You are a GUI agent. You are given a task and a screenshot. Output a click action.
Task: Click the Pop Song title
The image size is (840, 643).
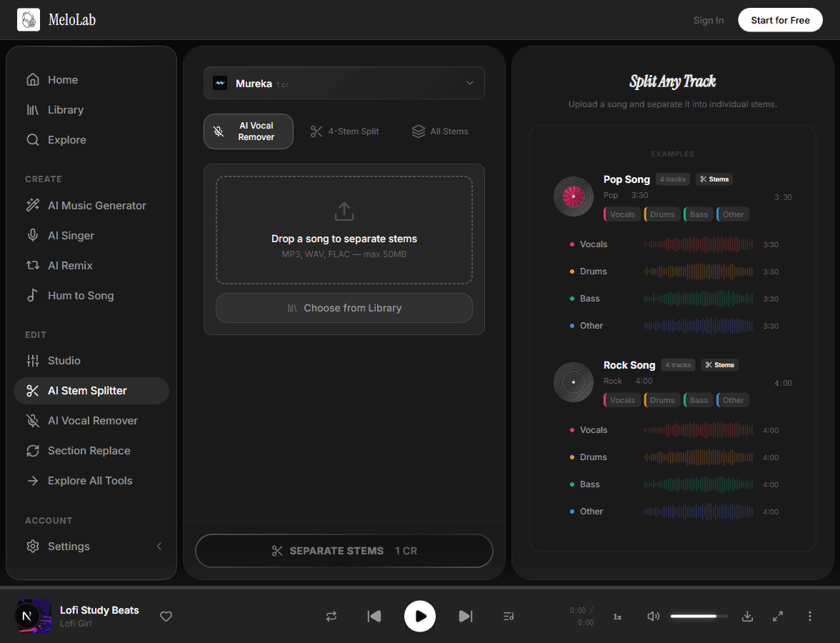coord(626,179)
